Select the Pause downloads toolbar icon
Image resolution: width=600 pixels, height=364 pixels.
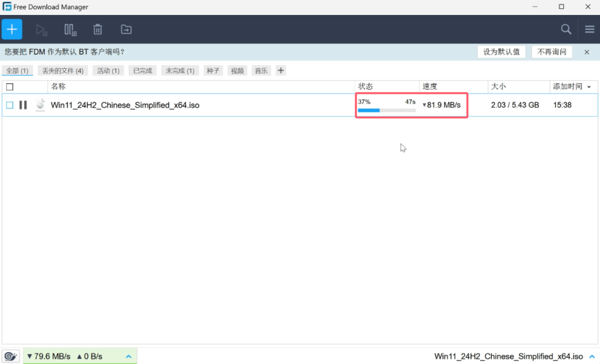coord(69,29)
